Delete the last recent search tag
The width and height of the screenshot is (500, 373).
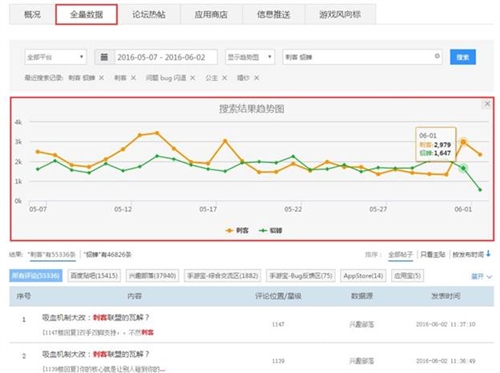point(256,78)
